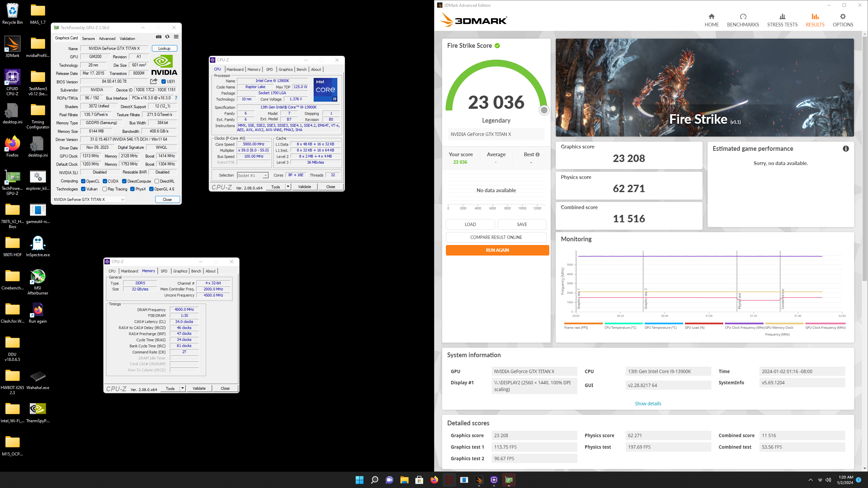Open Socket #1 selection dropdown in CPU-Z

point(253,175)
